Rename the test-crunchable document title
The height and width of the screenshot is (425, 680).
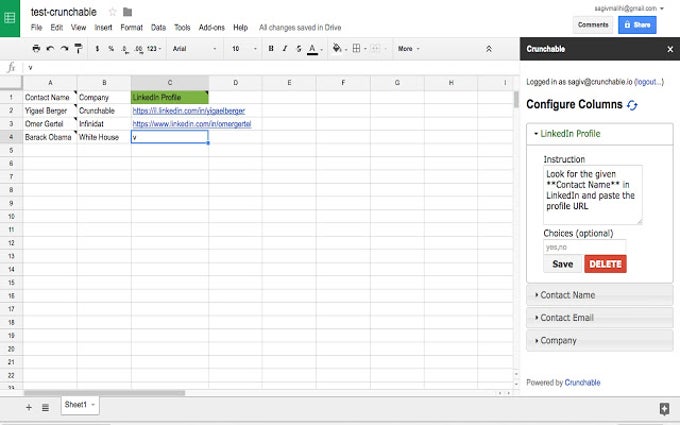[64, 12]
